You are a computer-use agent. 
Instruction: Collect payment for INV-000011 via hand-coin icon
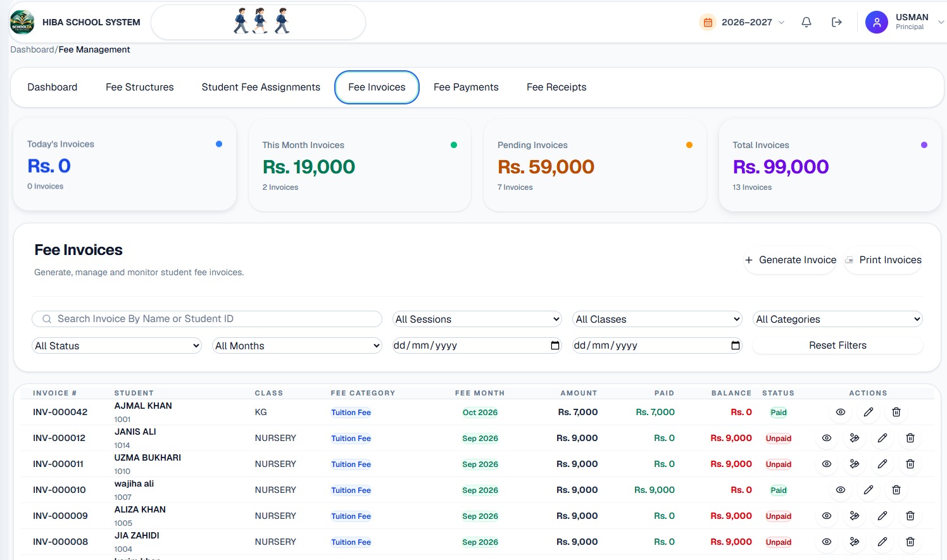[855, 464]
